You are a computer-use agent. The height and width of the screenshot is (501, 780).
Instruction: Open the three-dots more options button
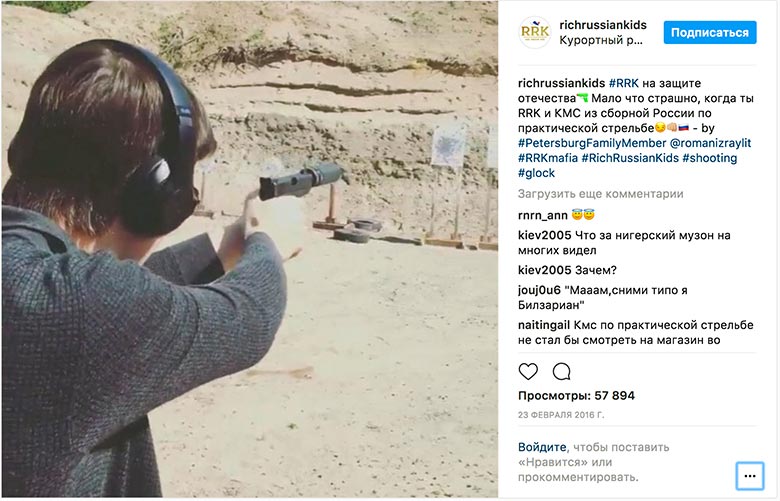point(750,476)
